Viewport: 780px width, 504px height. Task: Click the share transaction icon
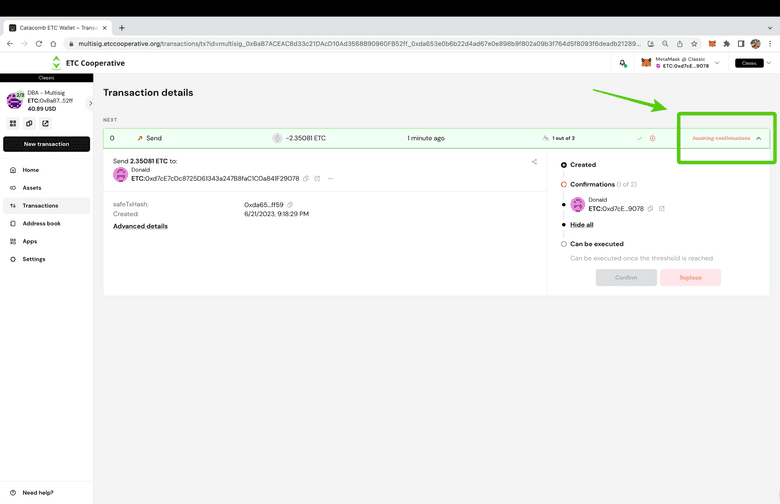tap(534, 161)
